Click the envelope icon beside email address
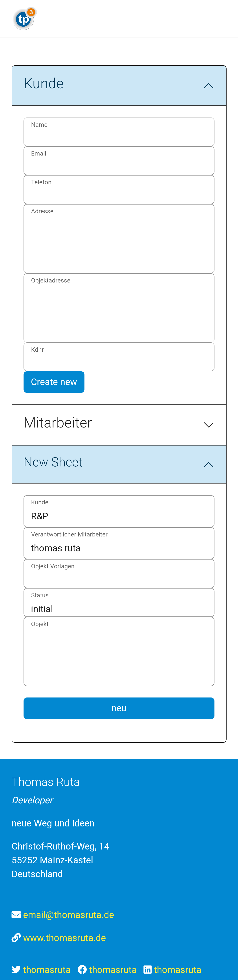The image size is (238, 980). point(16,915)
